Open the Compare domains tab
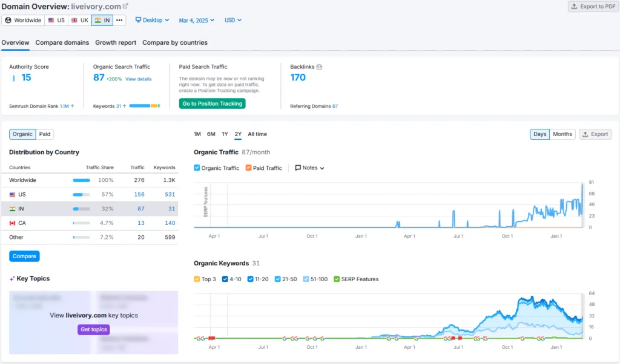This screenshot has height=364, width=620. point(62,43)
